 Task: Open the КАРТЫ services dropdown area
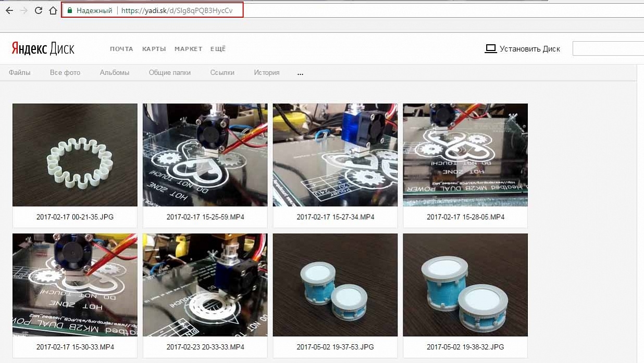[154, 48]
